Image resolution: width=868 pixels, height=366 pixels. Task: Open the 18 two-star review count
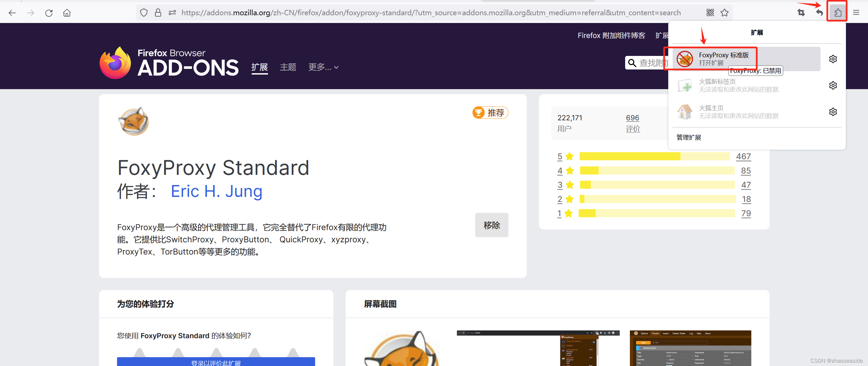(x=746, y=199)
